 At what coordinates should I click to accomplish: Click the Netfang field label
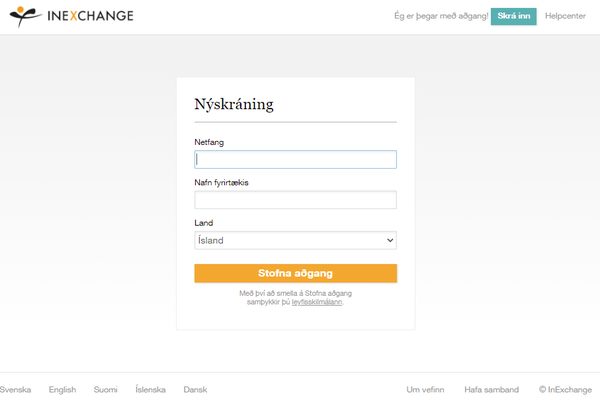coord(209,142)
